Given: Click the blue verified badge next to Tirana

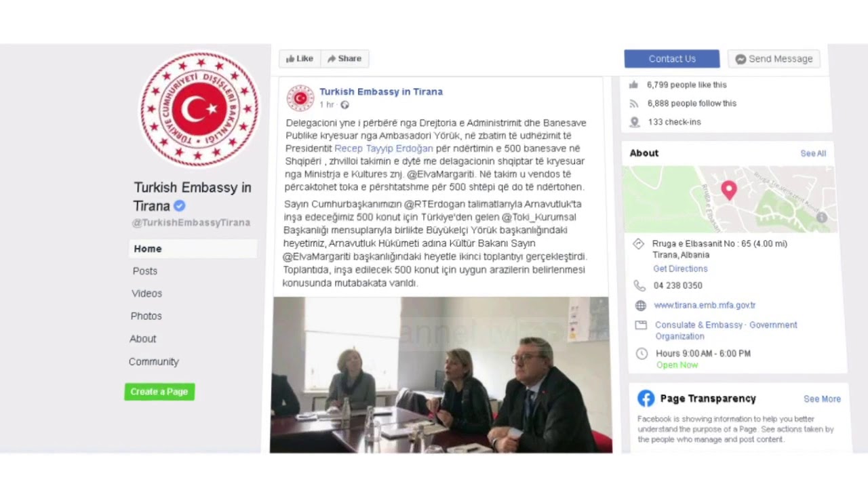Looking at the screenshot, I should click(179, 206).
